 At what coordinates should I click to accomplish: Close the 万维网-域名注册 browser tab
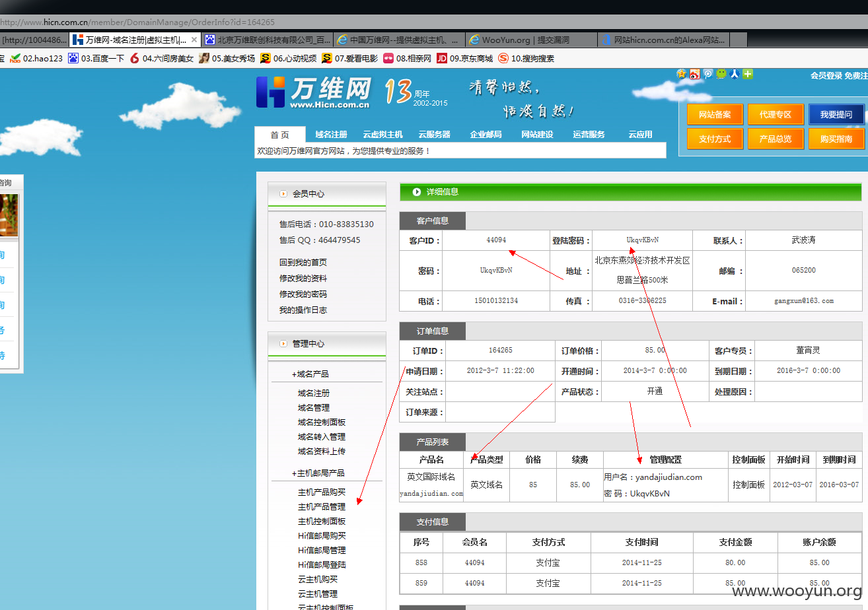click(194, 40)
